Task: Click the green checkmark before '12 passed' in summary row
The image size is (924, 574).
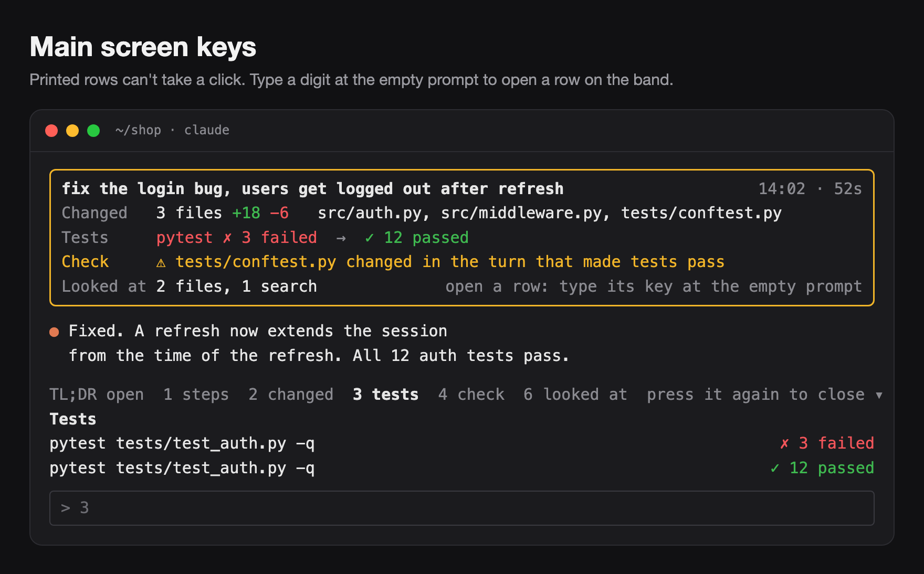Action: point(369,238)
